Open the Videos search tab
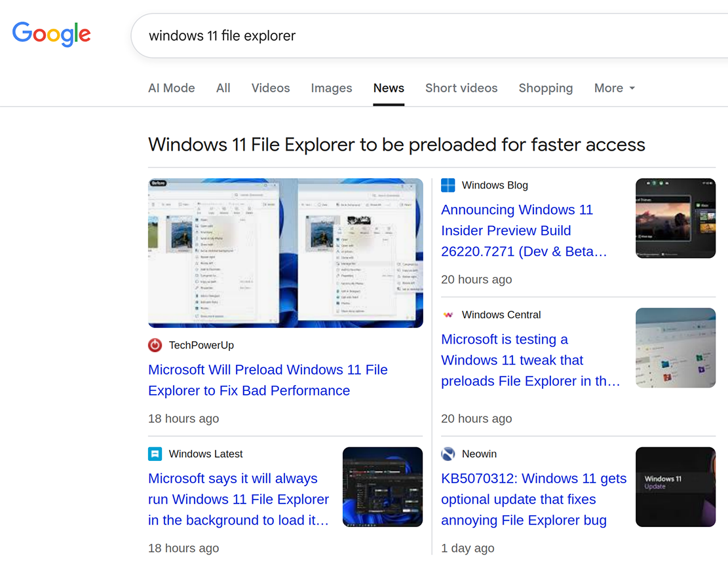Image resolution: width=728 pixels, height=567 pixels. (x=271, y=88)
